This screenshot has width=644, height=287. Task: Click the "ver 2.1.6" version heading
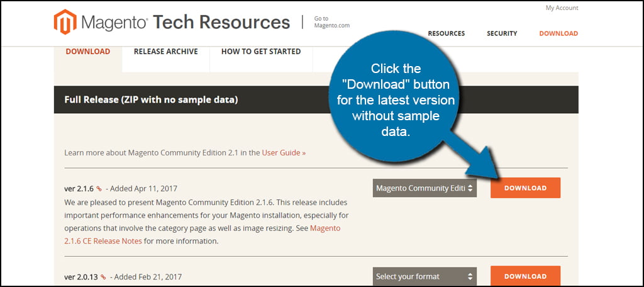point(79,188)
